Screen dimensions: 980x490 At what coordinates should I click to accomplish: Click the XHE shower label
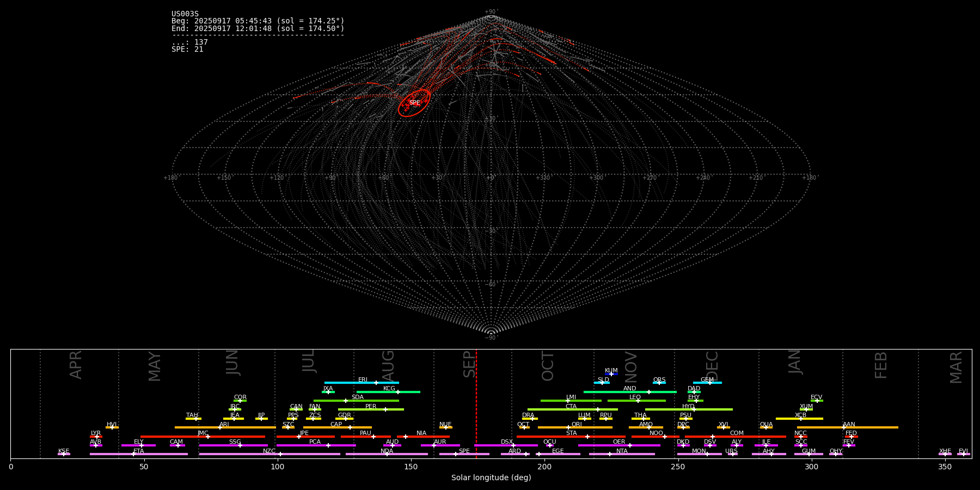[x=945, y=451]
